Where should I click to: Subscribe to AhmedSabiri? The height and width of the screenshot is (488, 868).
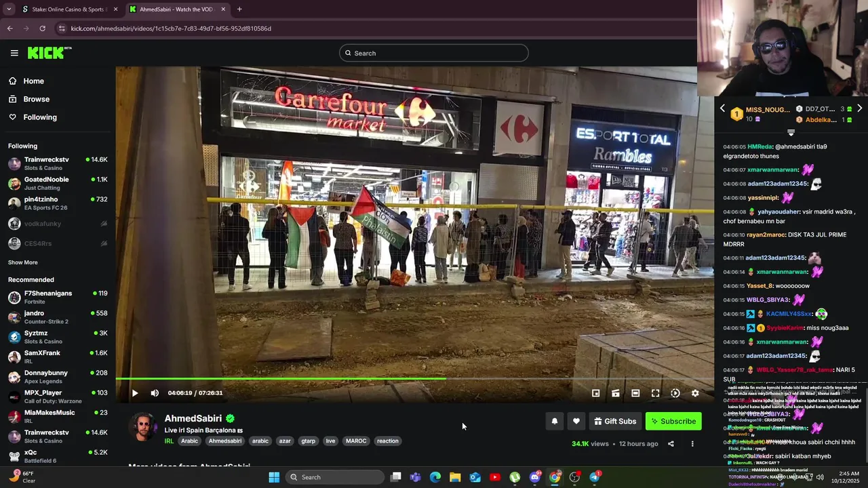tap(673, 421)
